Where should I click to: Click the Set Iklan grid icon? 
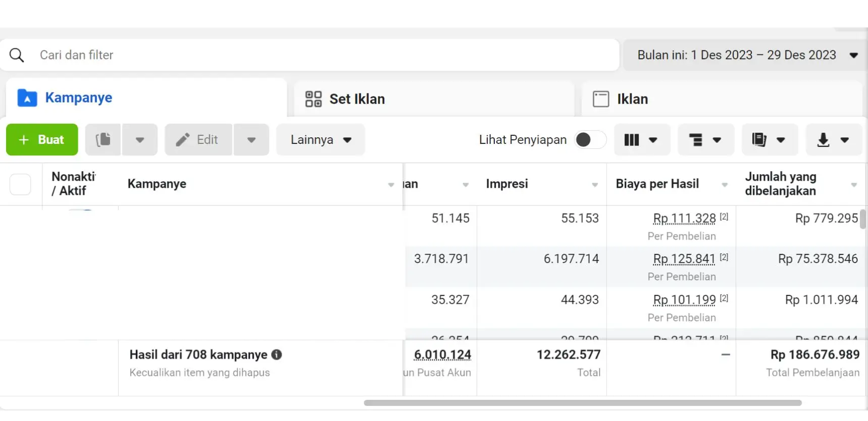pos(314,99)
